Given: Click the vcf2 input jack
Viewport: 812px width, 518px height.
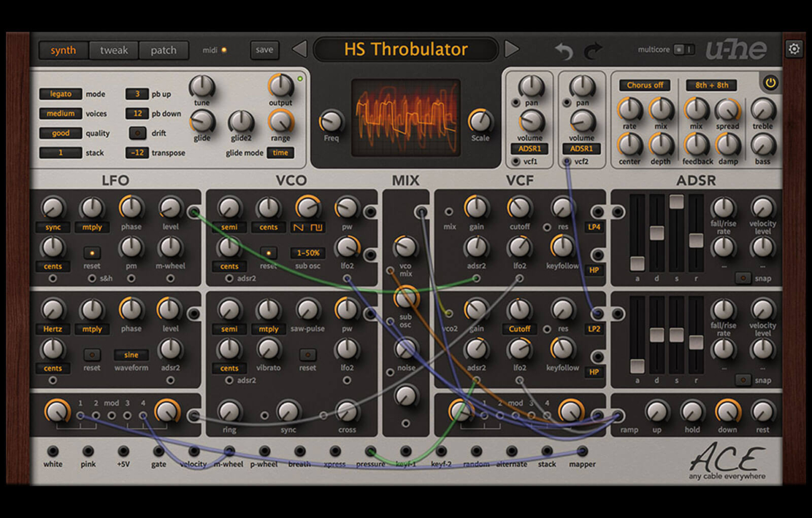Looking at the screenshot, I should tap(567, 162).
